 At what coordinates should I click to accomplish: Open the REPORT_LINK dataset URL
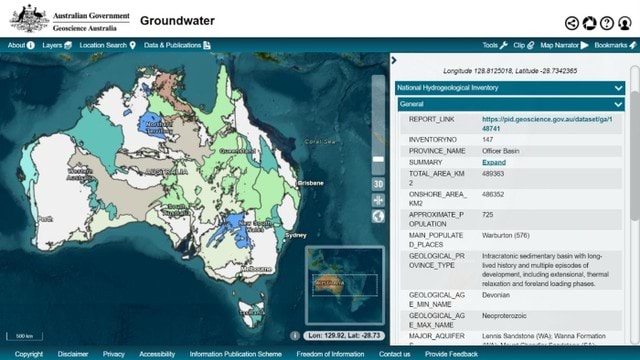pos(547,124)
